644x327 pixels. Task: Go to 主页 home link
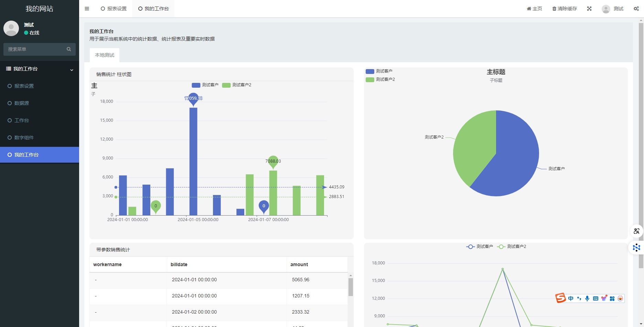[534, 9]
